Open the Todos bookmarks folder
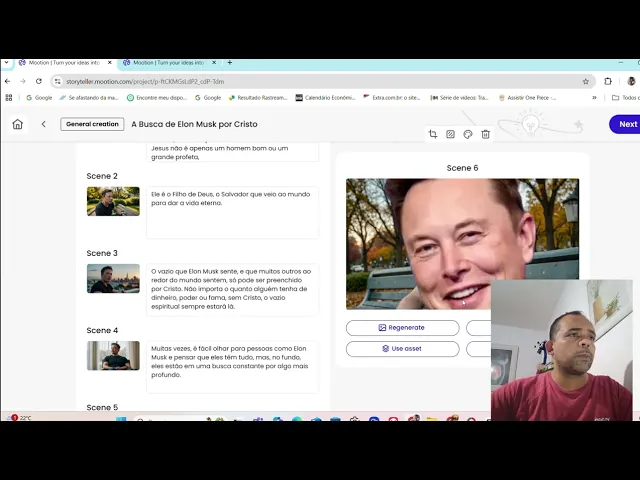This screenshot has width=640, height=480. click(626, 98)
